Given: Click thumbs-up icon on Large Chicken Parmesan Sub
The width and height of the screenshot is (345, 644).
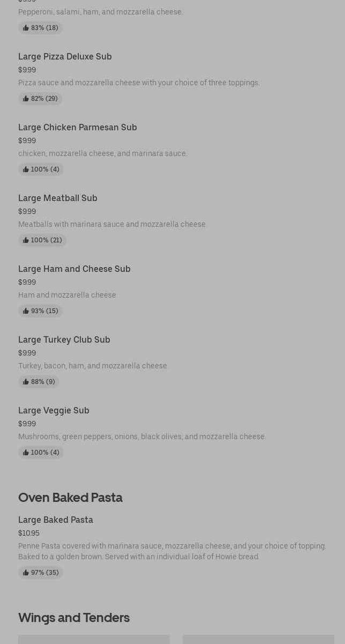Looking at the screenshot, I should tap(26, 169).
